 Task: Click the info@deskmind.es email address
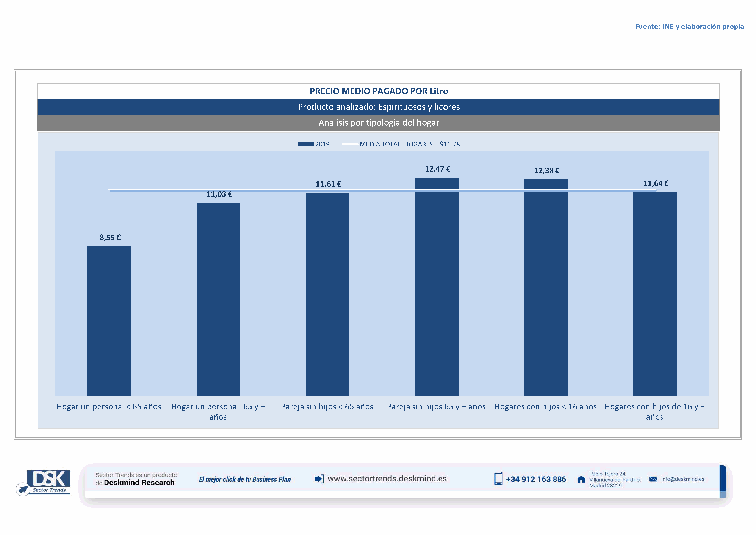tap(682, 479)
